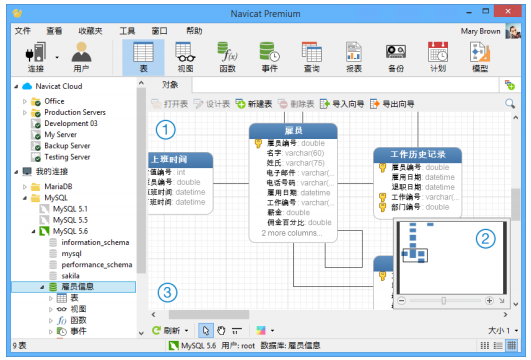Select the 对象 tab
This screenshot has width=531, height=360.
tap(170, 85)
